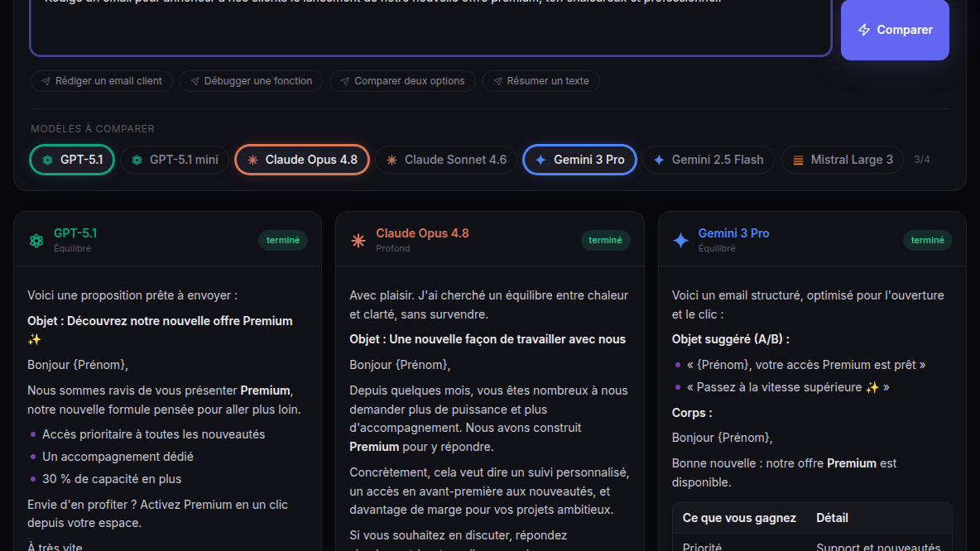Click the Gemini logo in result card header

tap(680, 240)
